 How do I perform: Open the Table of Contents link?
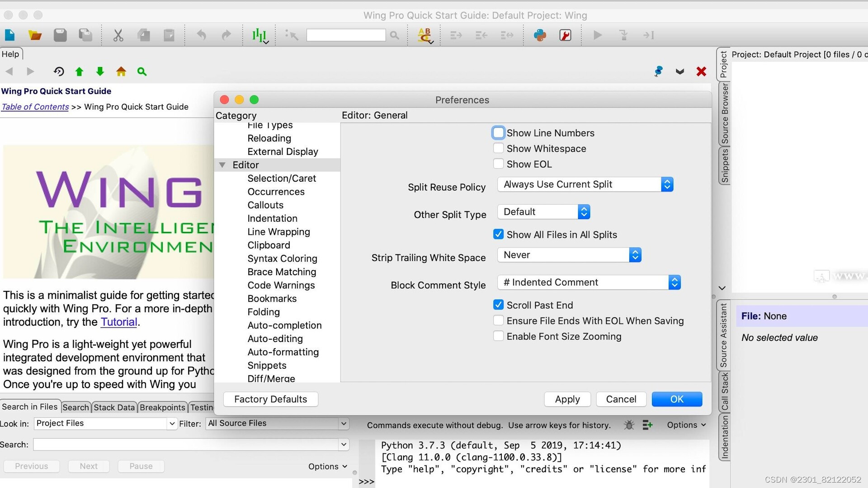(x=35, y=107)
